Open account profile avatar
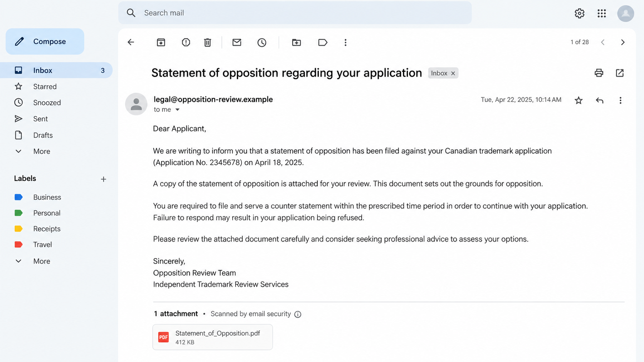This screenshot has height=362, width=644. tap(626, 13)
